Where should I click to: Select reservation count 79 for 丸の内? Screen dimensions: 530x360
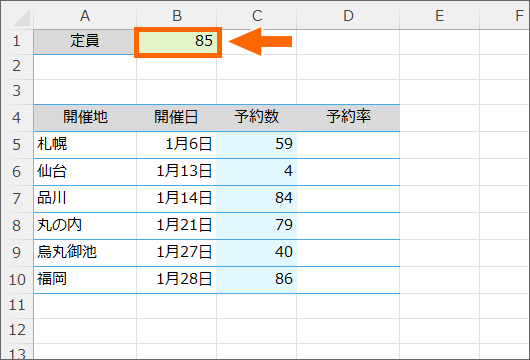pos(257,226)
